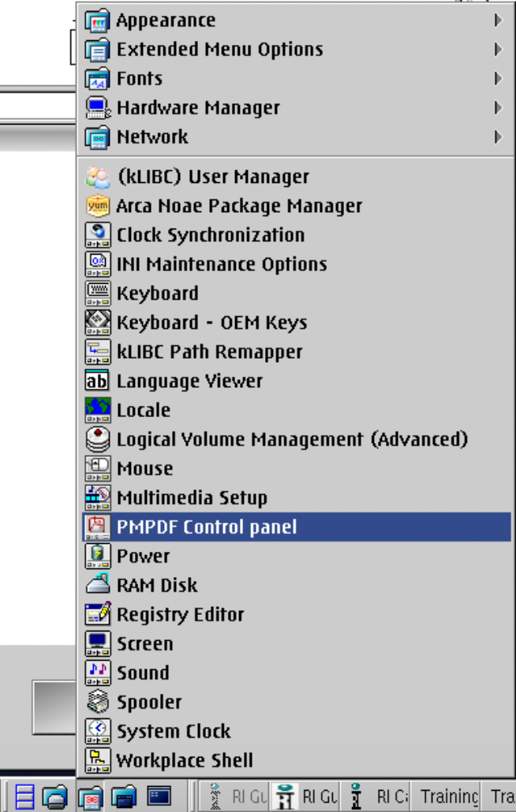Image resolution: width=516 pixels, height=812 pixels.
Task: Expand the Network submenu arrow
Action: (498, 136)
